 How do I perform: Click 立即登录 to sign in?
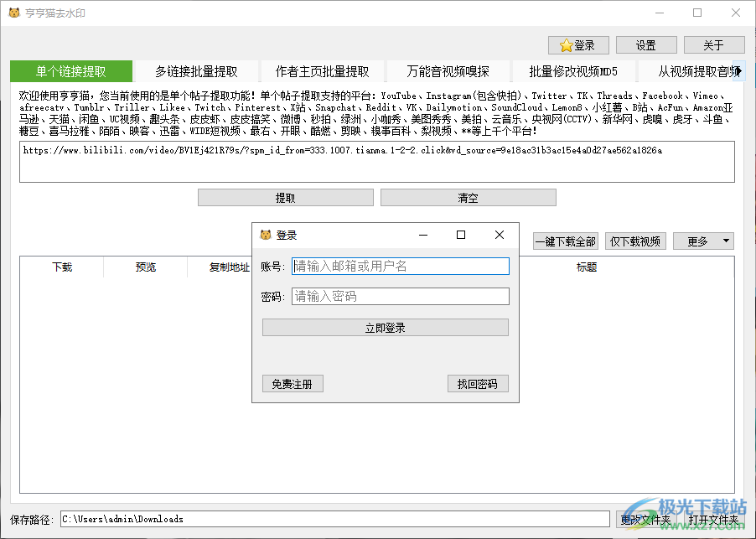coord(385,328)
